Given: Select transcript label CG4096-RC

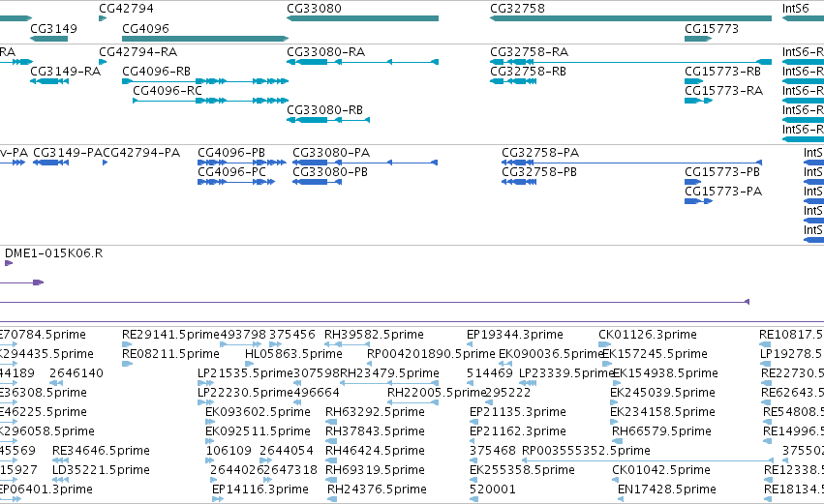Looking at the screenshot, I should pos(168,90).
